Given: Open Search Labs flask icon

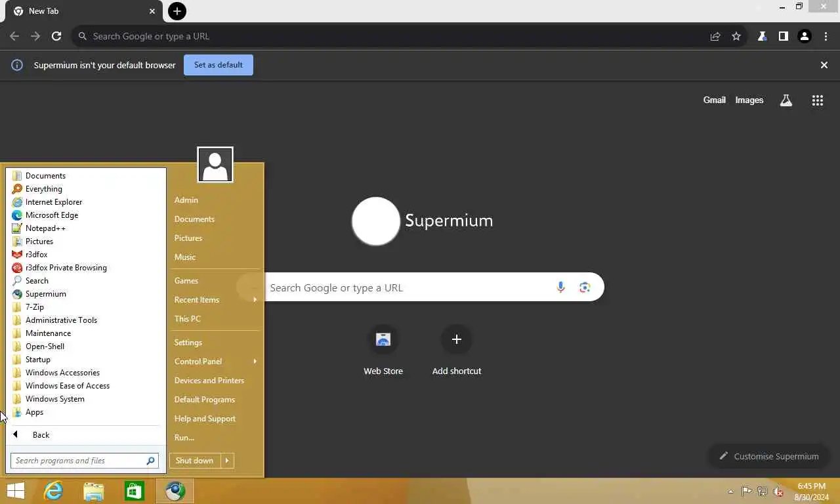Looking at the screenshot, I should (786, 100).
